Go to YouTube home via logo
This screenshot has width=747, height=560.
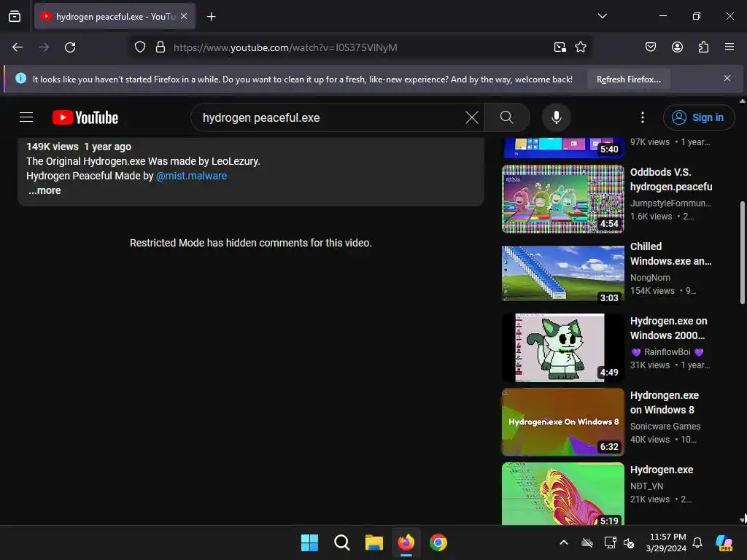click(x=85, y=117)
